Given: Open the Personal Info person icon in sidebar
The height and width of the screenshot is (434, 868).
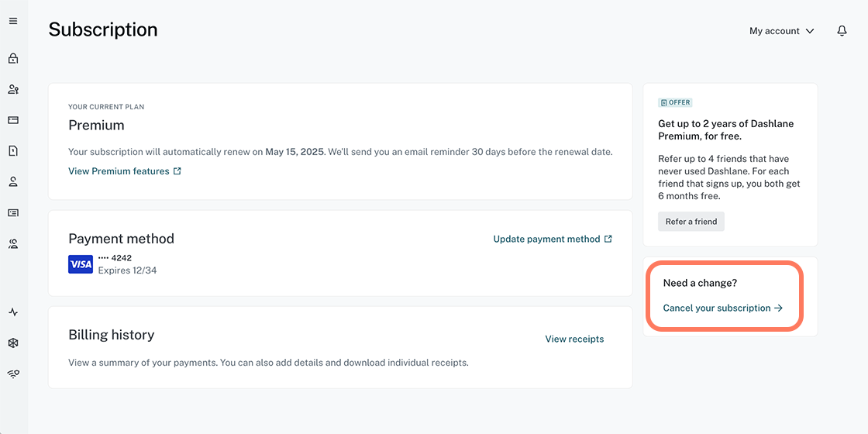Looking at the screenshot, I should coord(13,181).
